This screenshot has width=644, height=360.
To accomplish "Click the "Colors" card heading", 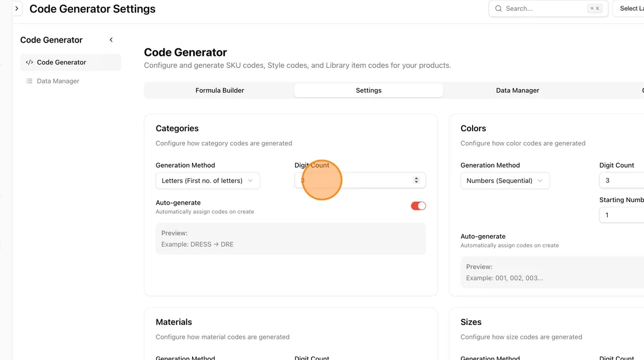I will tap(473, 129).
